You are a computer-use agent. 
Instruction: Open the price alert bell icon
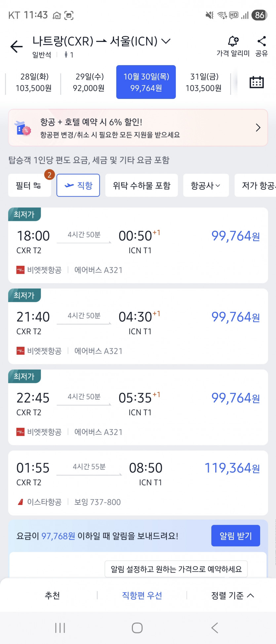tap(233, 42)
